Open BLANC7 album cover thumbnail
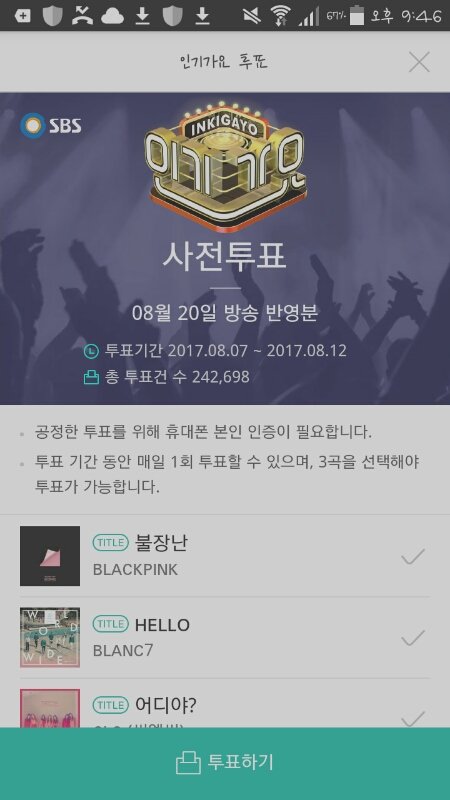The height and width of the screenshot is (800, 450). 50,637
